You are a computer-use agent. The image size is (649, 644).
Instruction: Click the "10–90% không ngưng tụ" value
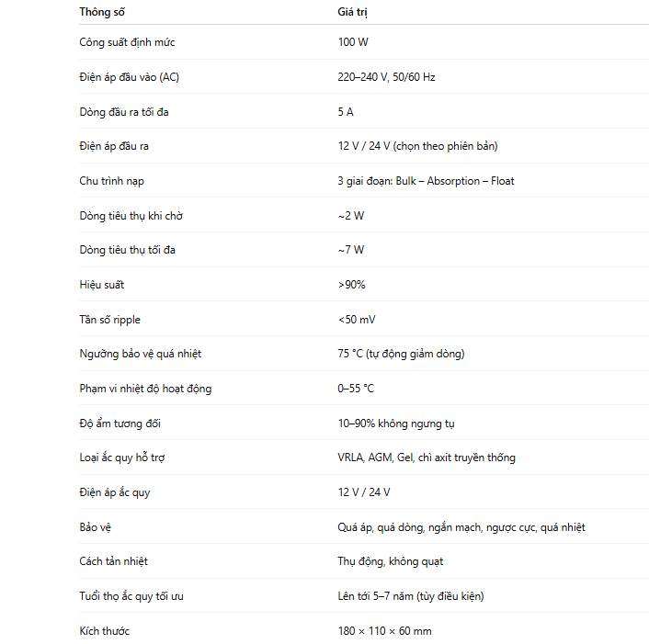[x=396, y=424]
